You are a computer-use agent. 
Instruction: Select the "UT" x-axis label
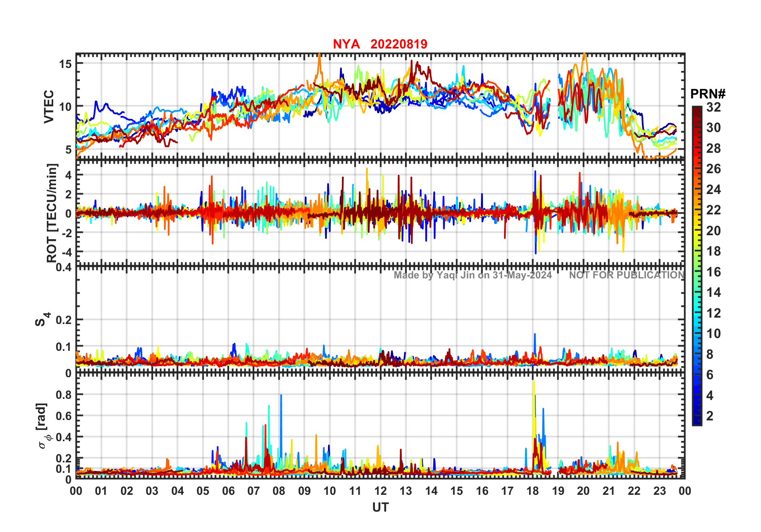coord(380,508)
